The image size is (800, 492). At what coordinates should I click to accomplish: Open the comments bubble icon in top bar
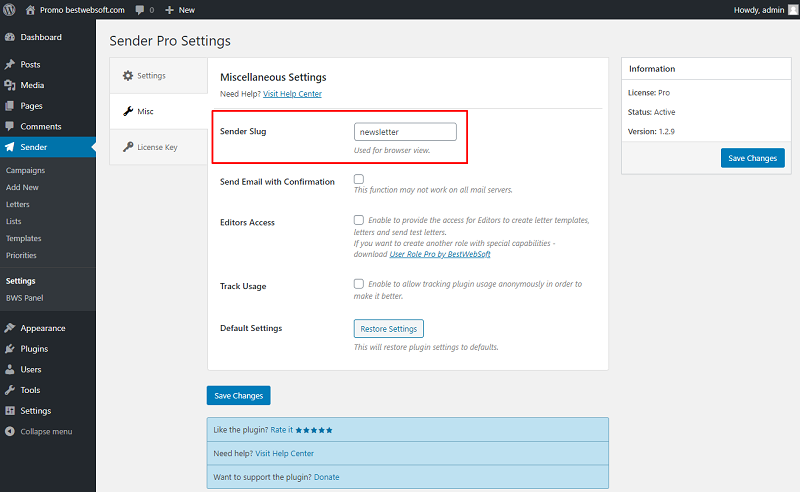coord(140,10)
